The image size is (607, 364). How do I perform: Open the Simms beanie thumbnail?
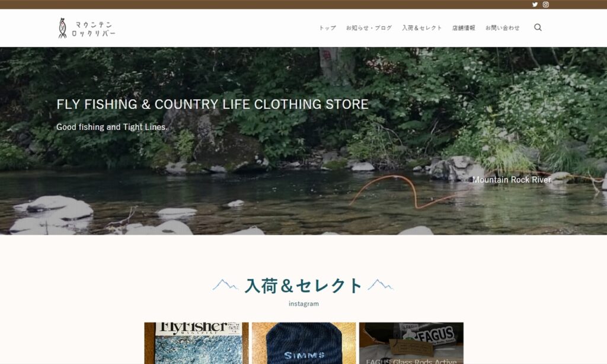[x=304, y=343]
